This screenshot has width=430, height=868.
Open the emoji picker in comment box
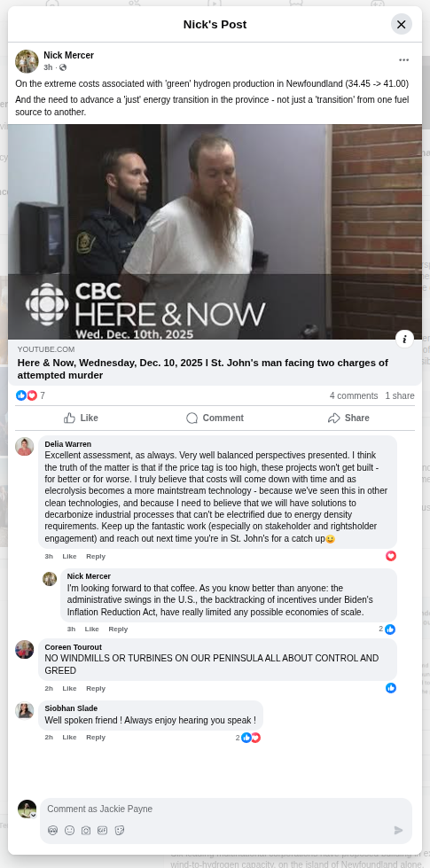point(70,831)
